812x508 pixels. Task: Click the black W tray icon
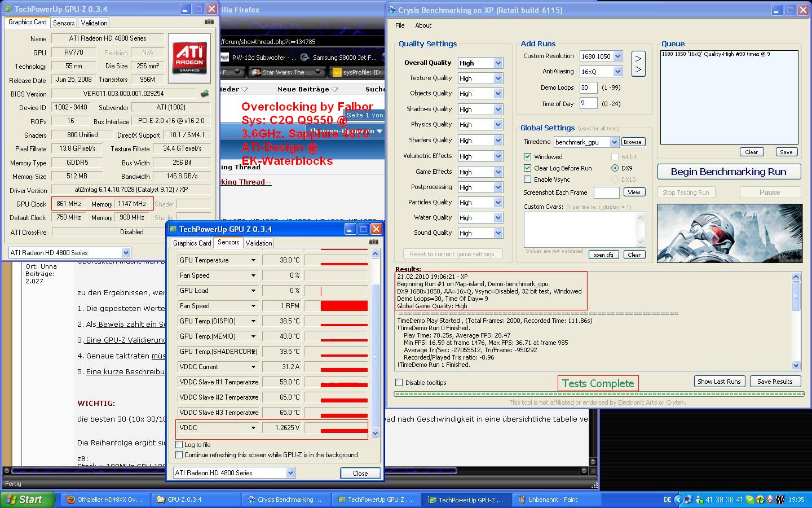tap(780, 500)
